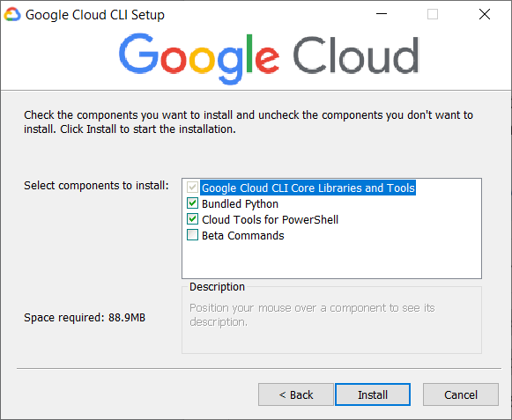Minimize the Google Cloud CLI Setup window
Image resolution: width=512 pixels, height=420 pixels.
pos(381,14)
